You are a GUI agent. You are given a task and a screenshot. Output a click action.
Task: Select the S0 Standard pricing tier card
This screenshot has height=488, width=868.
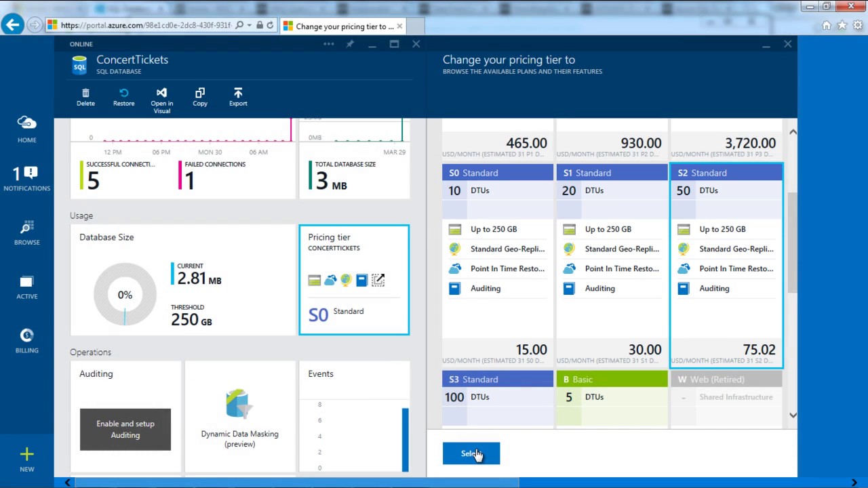tap(498, 266)
